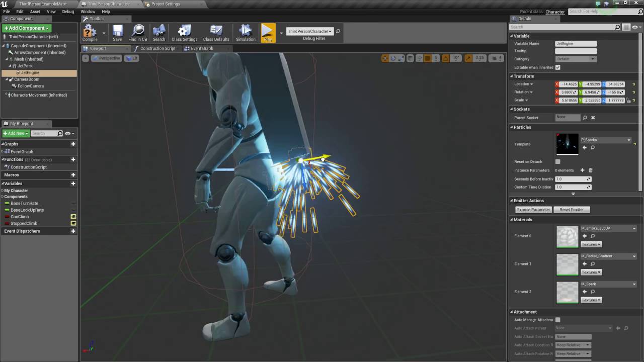Open the Window menu
The image size is (644, 362).
88,12
